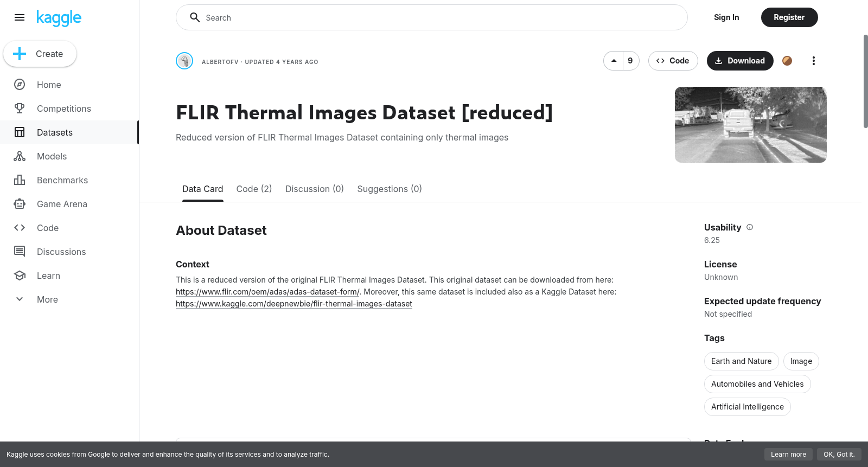Viewport: 868px width, 467px height.
Task: Open Competitions via the trophy icon
Action: [x=20, y=108]
